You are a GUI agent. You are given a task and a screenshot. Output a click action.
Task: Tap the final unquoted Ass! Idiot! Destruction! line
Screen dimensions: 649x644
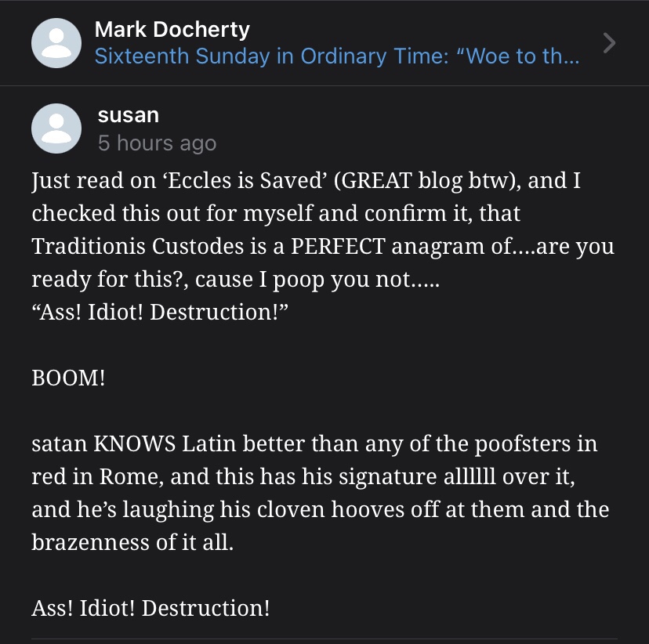150,608
